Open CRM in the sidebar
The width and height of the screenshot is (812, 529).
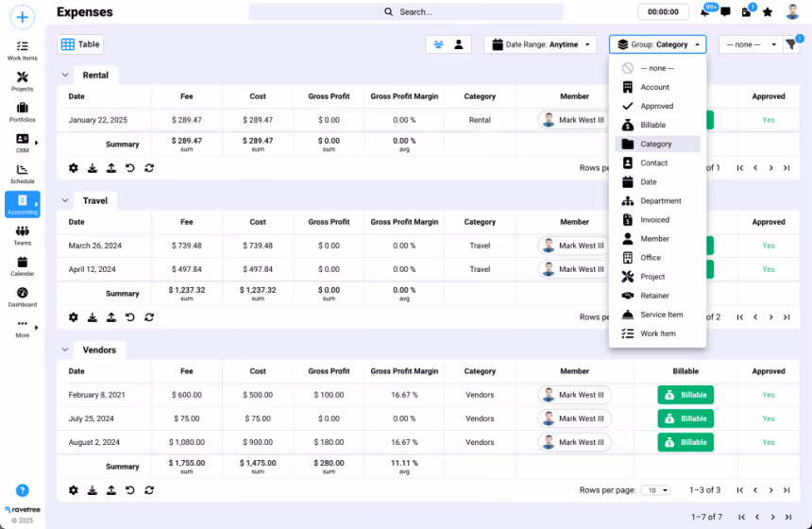click(23, 143)
